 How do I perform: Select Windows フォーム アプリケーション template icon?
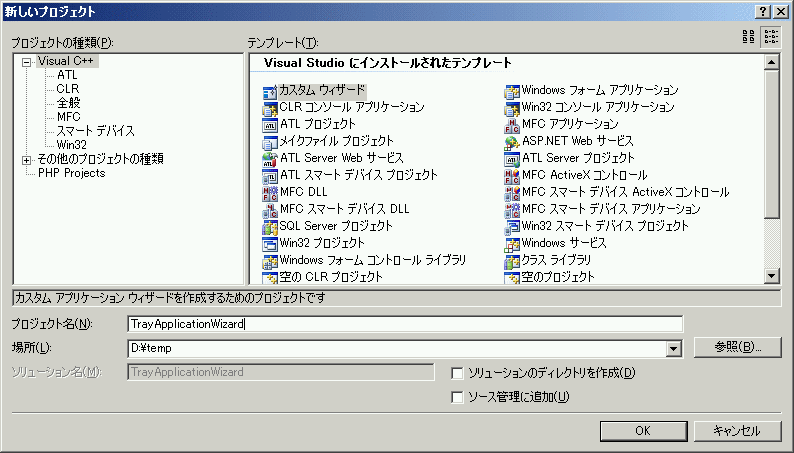coord(512,93)
